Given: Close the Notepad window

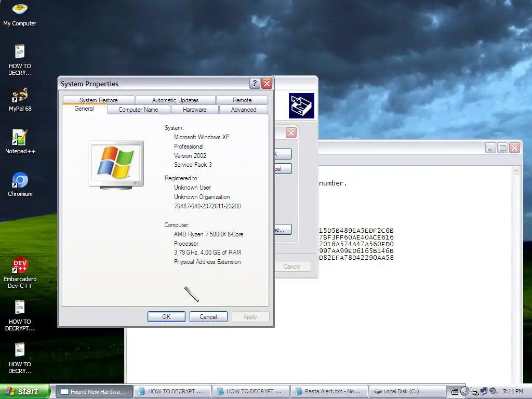Looking at the screenshot, I should (515, 148).
